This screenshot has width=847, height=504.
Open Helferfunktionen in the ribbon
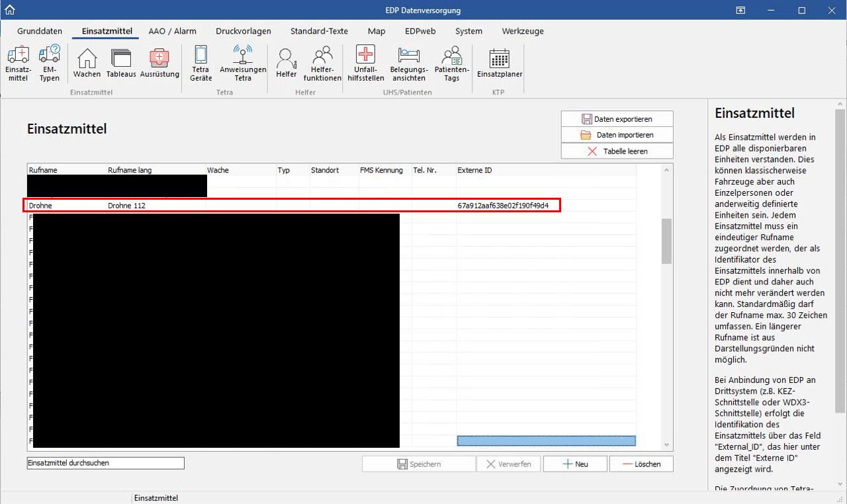coord(322,63)
